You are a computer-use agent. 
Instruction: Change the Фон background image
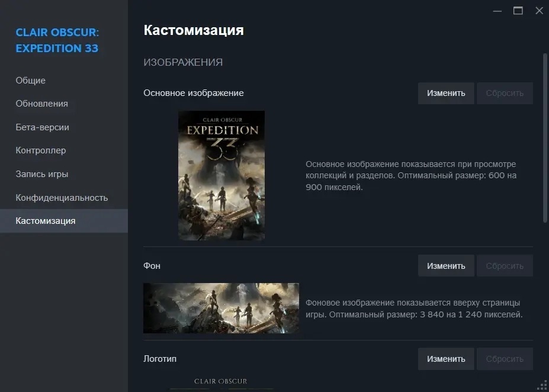point(446,266)
